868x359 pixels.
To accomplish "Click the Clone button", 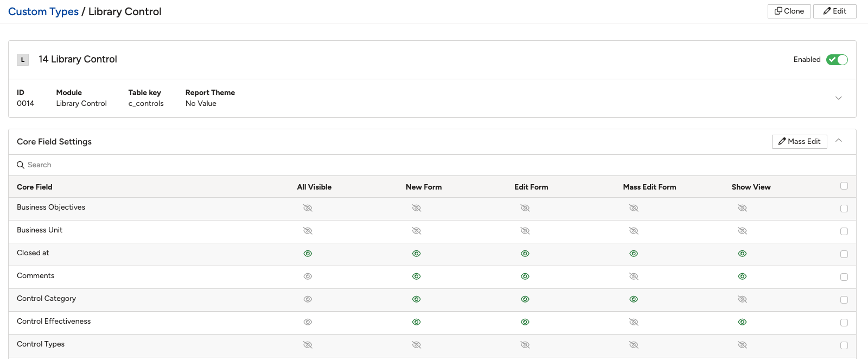I will click(x=789, y=11).
